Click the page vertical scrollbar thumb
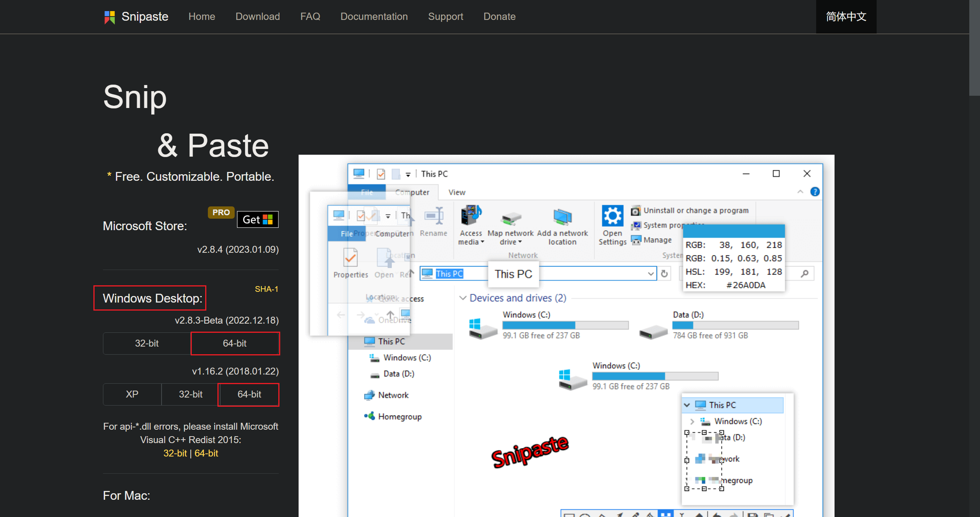This screenshot has width=980, height=517. [x=975, y=47]
